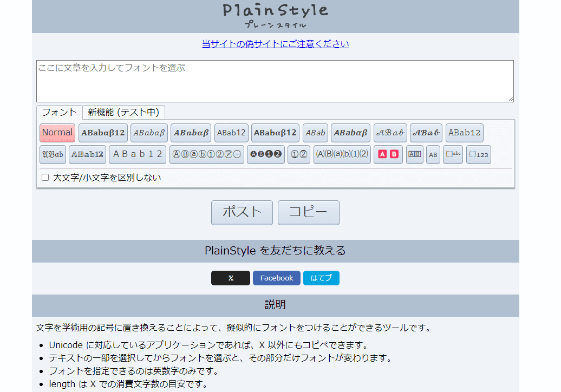Switch to the フォント tab
This screenshot has width=561, height=392.
(60, 112)
